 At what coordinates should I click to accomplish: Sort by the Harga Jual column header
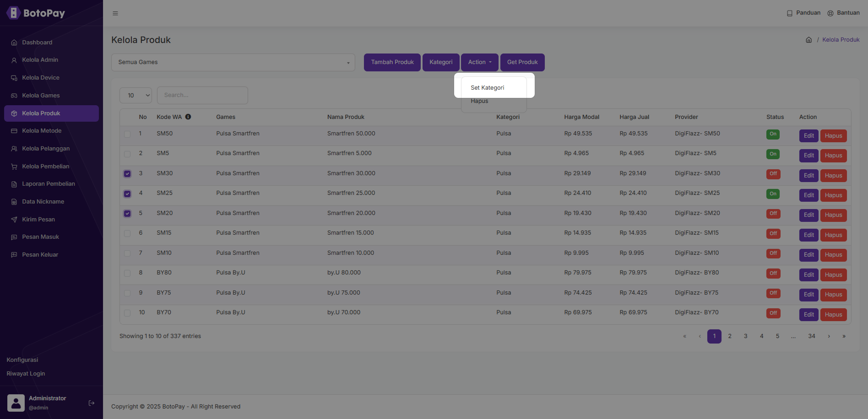[635, 117]
